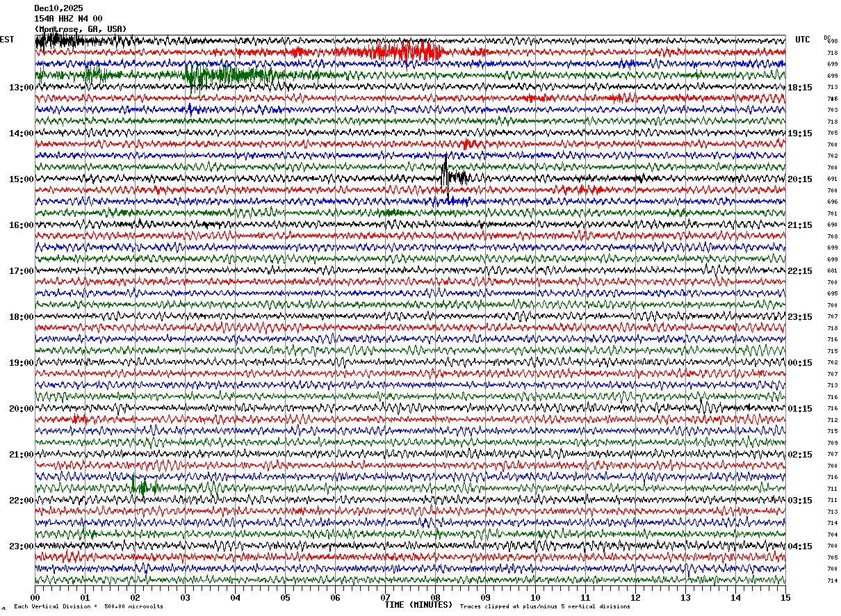The image size is (841, 616).
Task: Select the station code 154A HHZ N4 00
Action: click(68, 19)
